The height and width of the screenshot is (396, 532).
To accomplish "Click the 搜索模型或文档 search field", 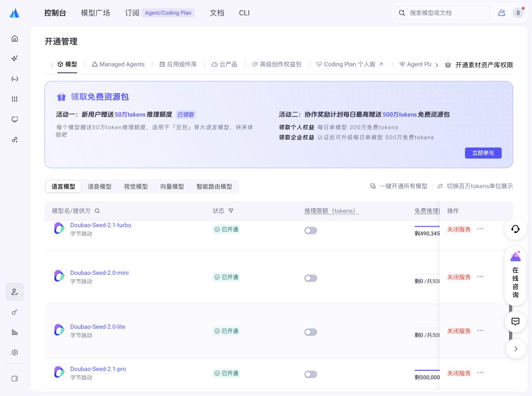I will click(442, 13).
